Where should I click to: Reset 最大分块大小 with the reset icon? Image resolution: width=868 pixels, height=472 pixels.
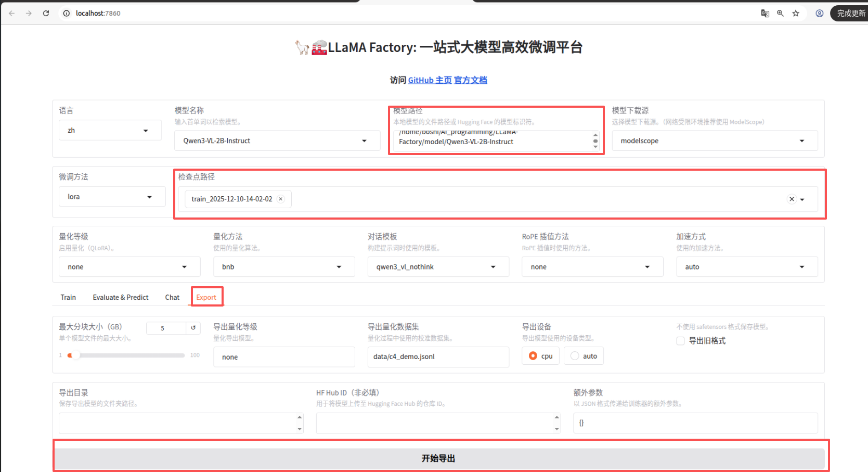click(193, 328)
